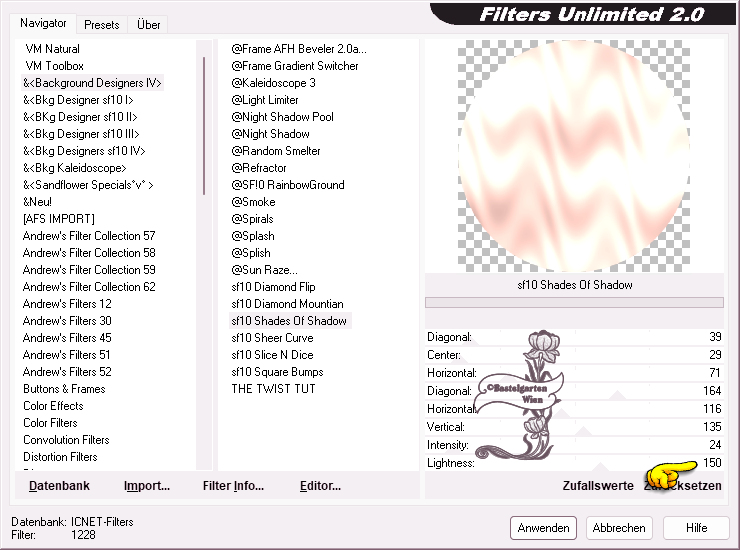Image resolution: width=740 pixels, height=550 pixels.
Task: Open the filter Editor...
Action: (320, 486)
